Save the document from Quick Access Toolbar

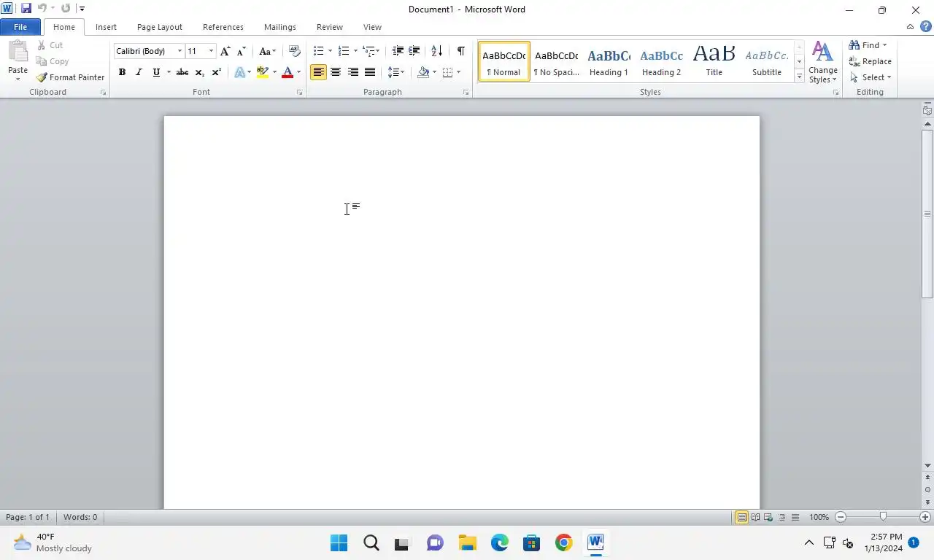tap(26, 9)
